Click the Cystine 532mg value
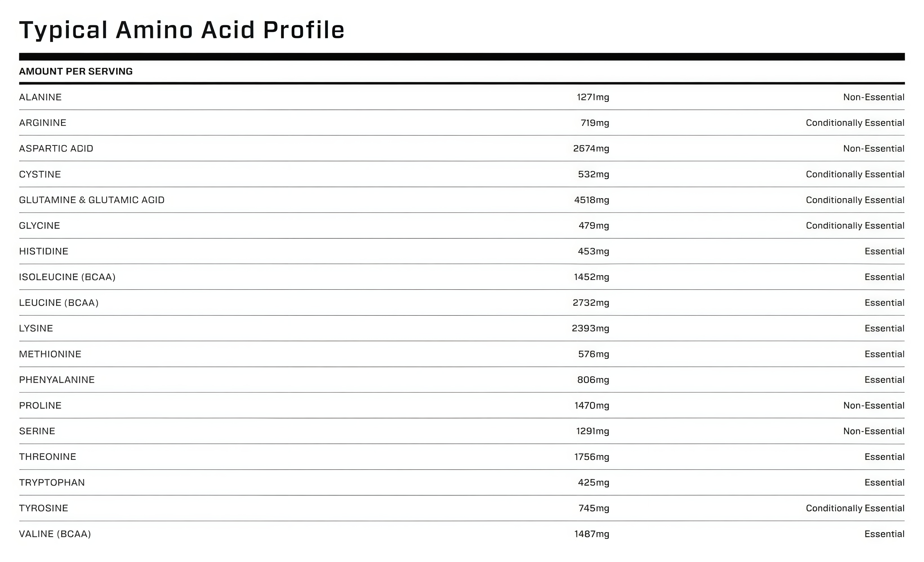The height and width of the screenshot is (562, 924). pos(593,174)
